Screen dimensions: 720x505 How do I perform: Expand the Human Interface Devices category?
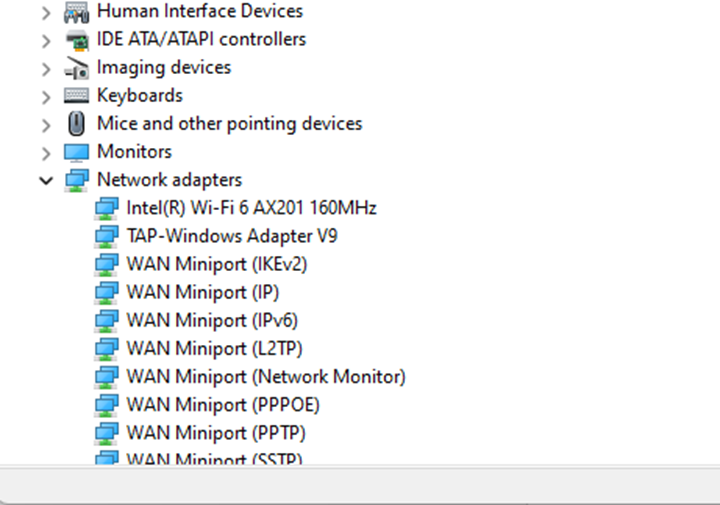coord(46,13)
